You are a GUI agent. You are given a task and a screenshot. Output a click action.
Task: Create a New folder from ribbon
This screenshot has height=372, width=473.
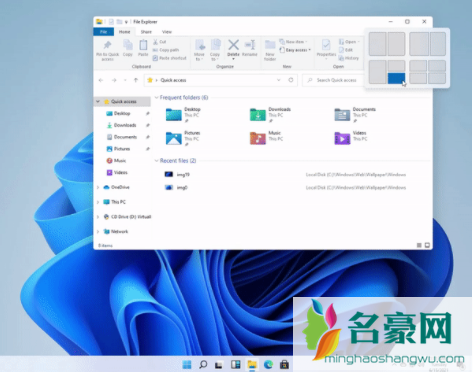pyautogui.click(x=270, y=50)
